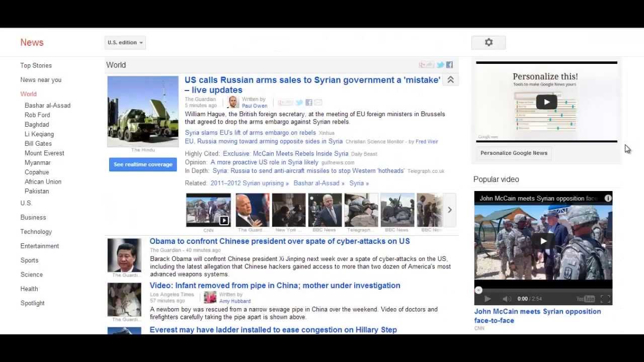
Task: Open 2011–2012 Syrian uprising related link
Action: (250, 184)
